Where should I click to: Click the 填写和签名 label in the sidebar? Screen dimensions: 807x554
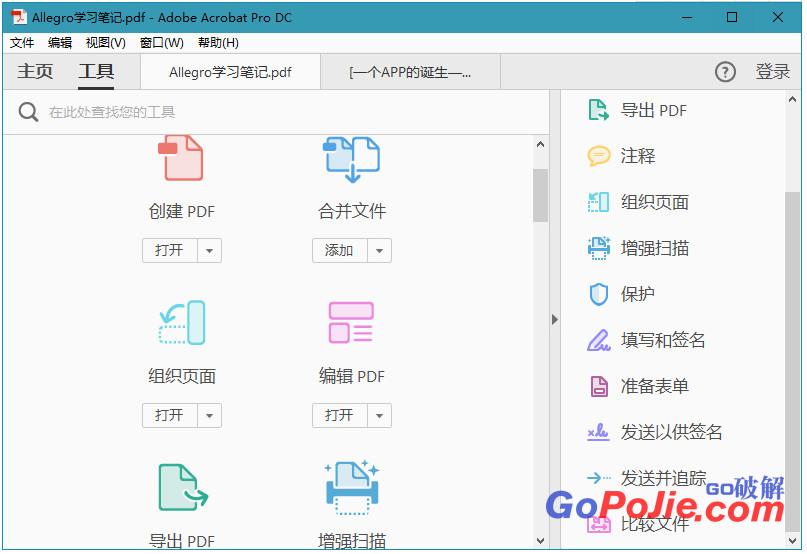(x=663, y=340)
